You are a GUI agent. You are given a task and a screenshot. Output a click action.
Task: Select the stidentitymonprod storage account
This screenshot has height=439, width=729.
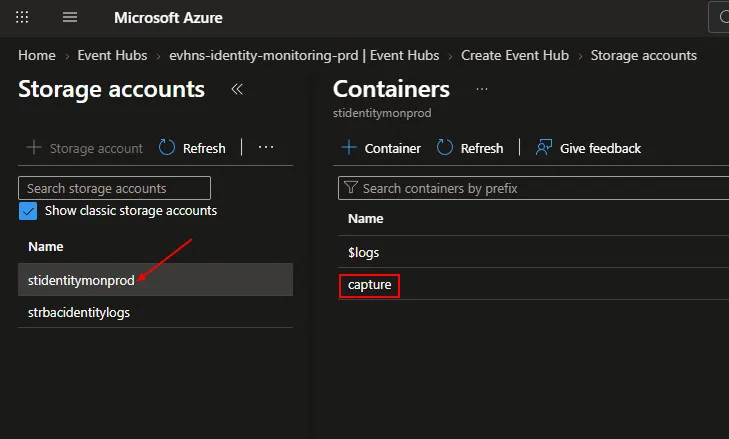155,280
